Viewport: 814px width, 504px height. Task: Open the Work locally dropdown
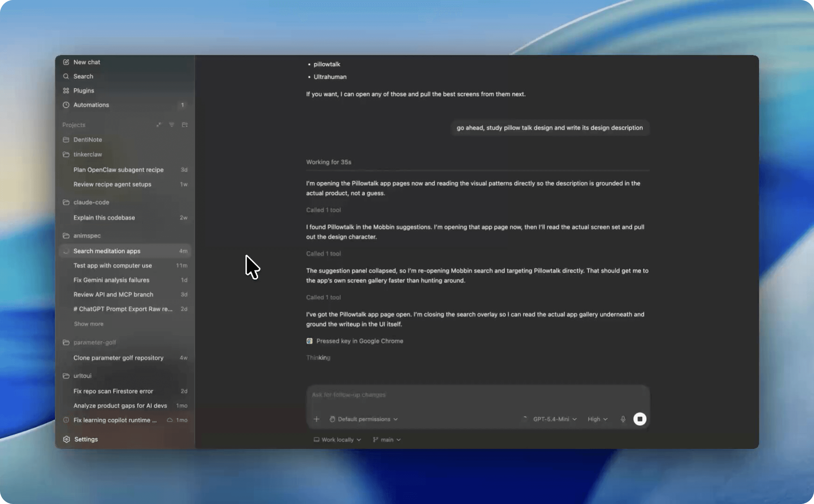click(337, 440)
